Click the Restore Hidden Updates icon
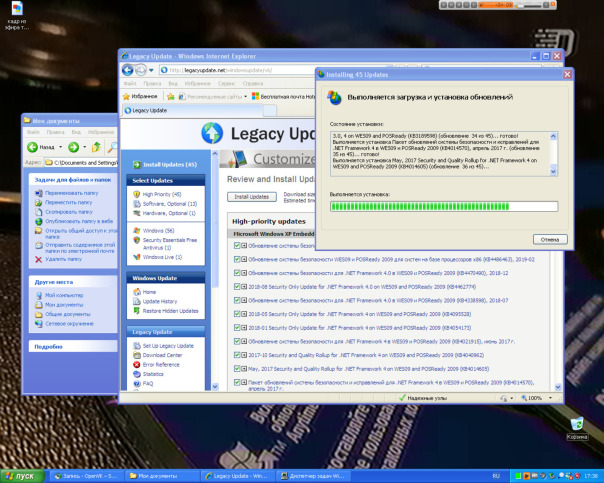Viewport: 604px width, 483px height. point(135,311)
